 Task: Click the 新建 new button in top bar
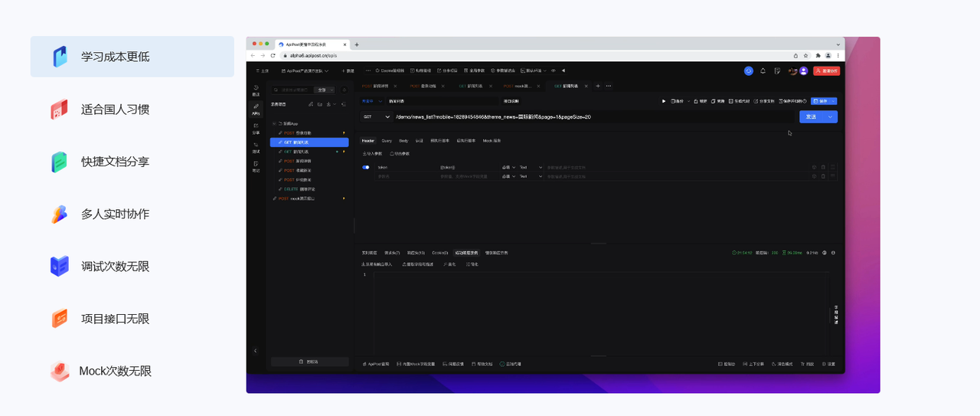pos(348,70)
